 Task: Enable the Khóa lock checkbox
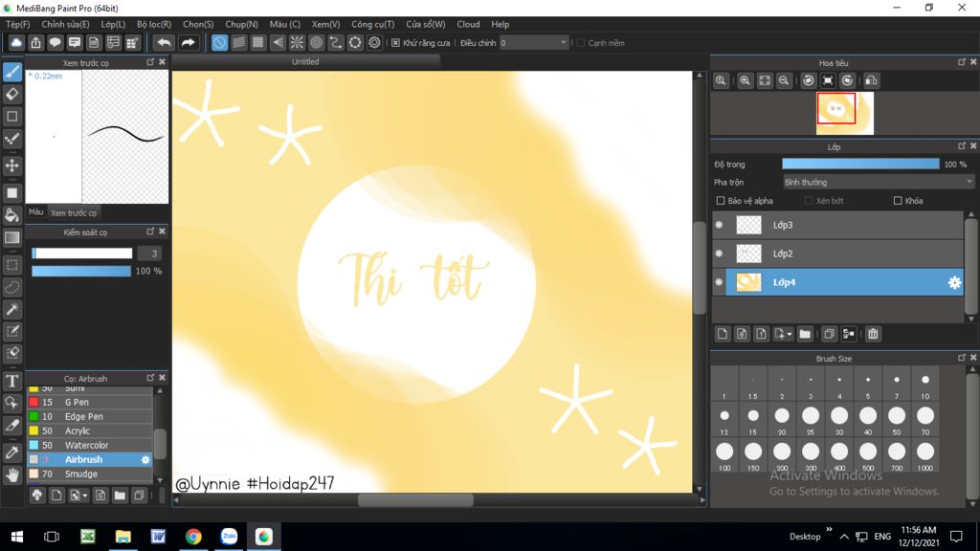[898, 201]
